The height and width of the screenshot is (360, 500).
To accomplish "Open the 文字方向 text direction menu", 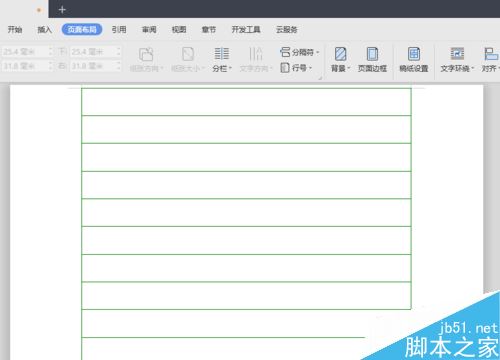I will pyautogui.click(x=256, y=59).
